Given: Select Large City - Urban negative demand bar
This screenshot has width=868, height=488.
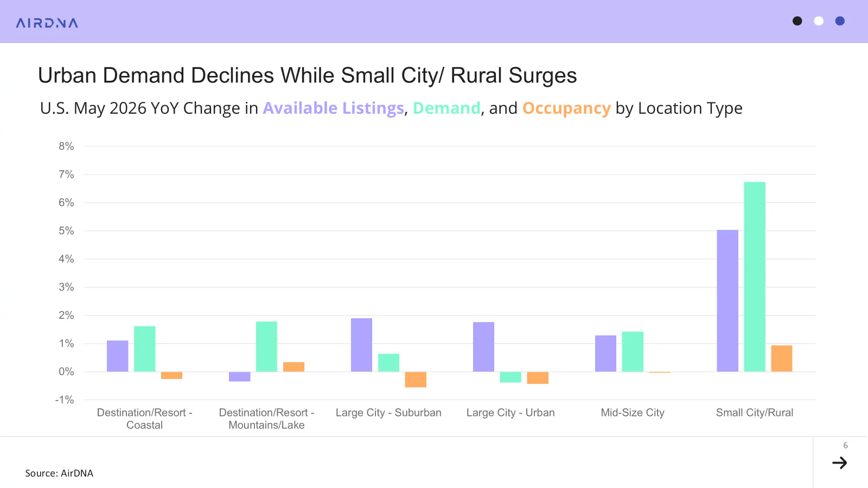Looking at the screenshot, I should pos(510,377).
